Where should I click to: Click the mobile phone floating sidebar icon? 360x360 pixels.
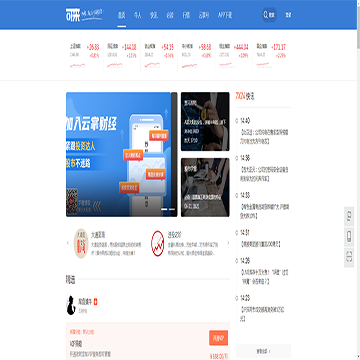click(x=349, y=237)
